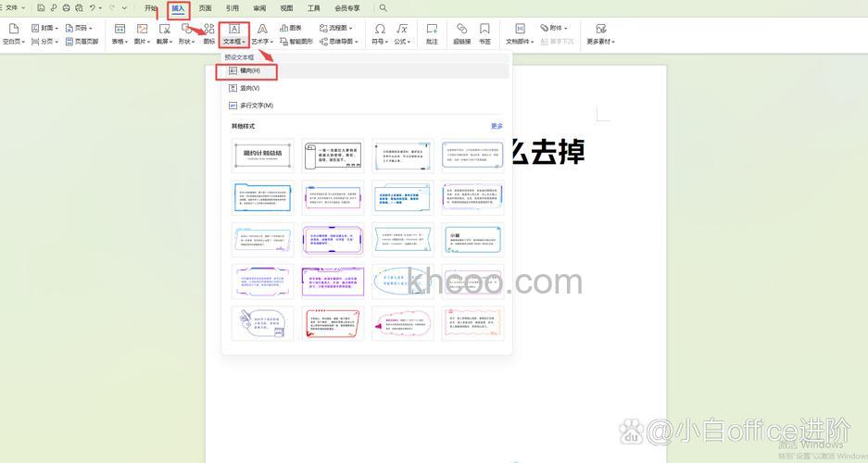Expand the 艺术字 dropdown arrow
Screen dimensions: 868x463
coord(271,42)
